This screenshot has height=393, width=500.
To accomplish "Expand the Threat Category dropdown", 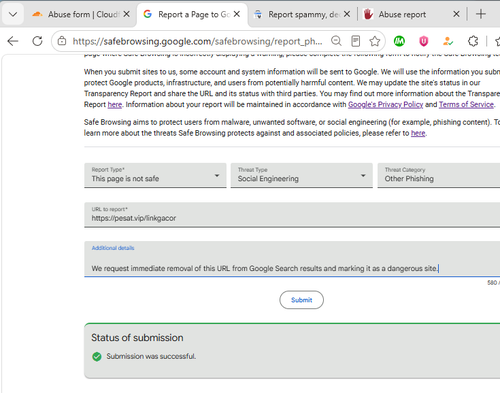I will point(439,175).
